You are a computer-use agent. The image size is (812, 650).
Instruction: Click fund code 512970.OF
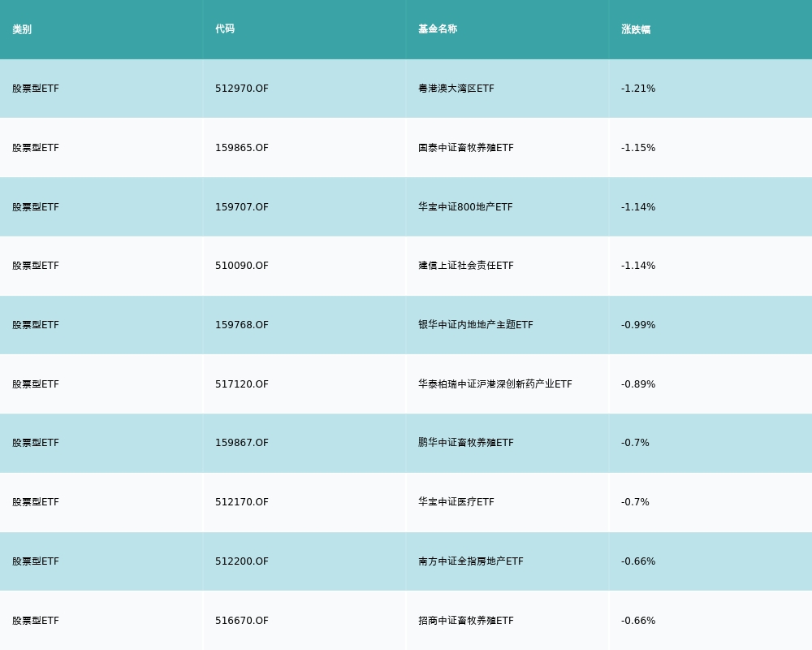242,89
